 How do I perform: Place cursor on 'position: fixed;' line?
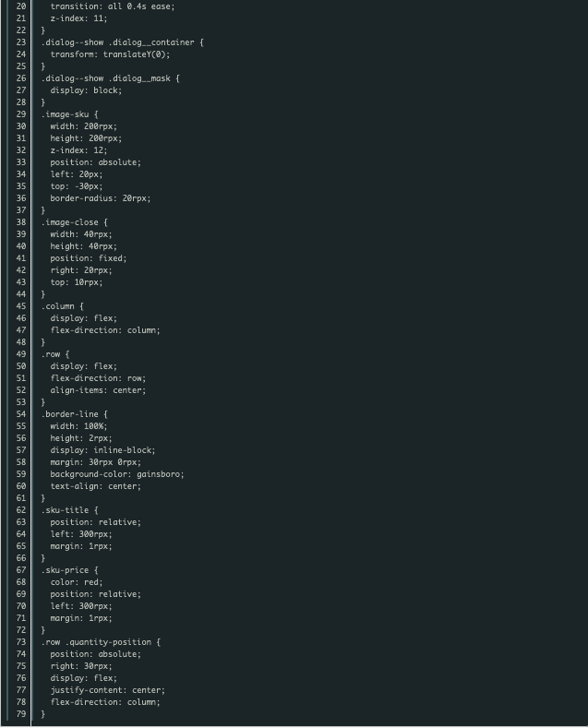[89, 258]
